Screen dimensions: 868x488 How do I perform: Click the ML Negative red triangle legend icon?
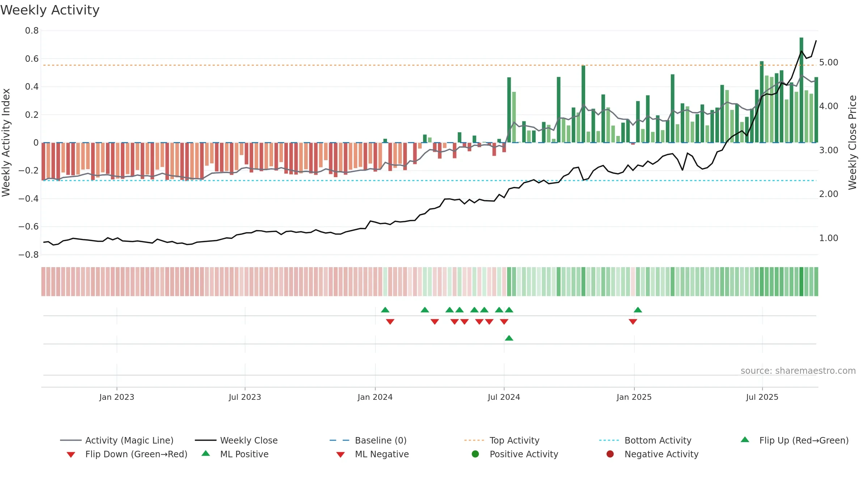pyautogui.click(x=340, y=455)
